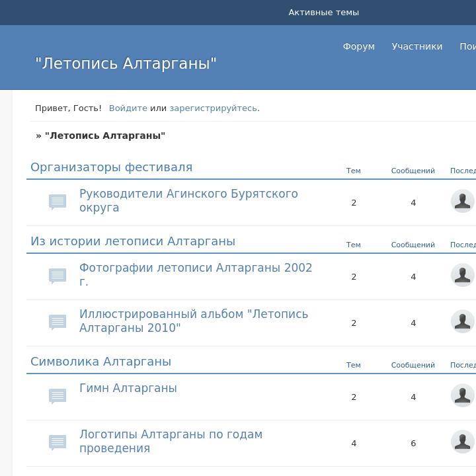This screenshot has width=476, height=476.
Task: Click Сообщений header in Из истории летописи section
Action: pyautogui.click(x=413, y=245)
